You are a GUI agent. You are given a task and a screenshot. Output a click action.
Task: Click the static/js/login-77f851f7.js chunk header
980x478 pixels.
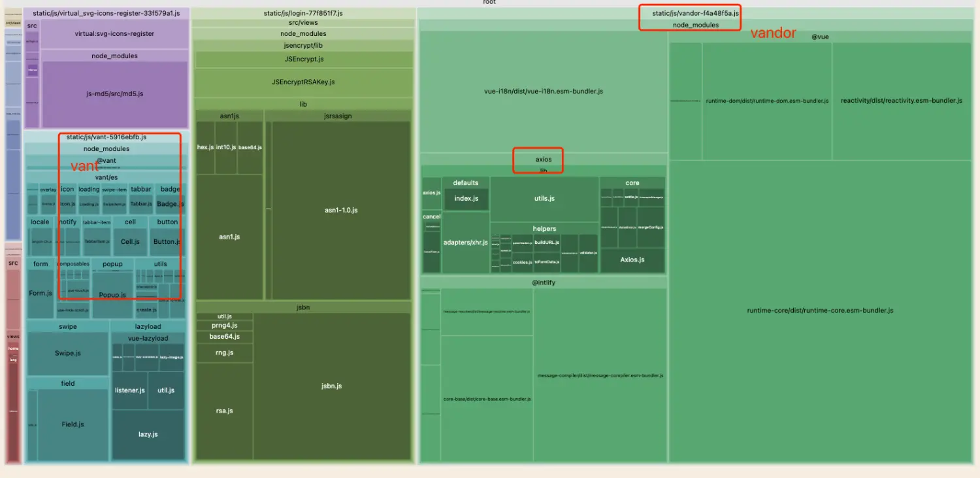pyautogui.click(x=303, y=13)
